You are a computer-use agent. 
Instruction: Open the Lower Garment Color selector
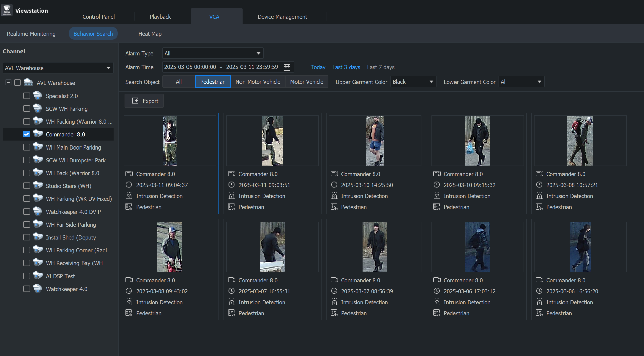521,82
